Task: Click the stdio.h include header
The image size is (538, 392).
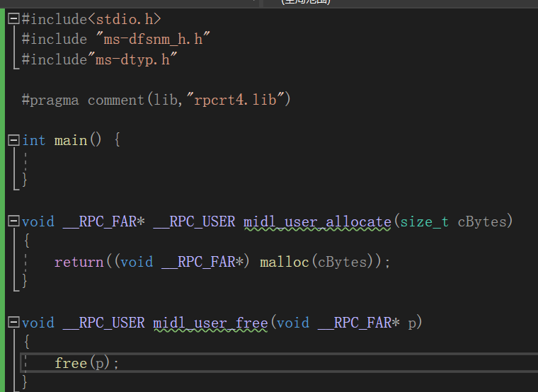Action: click(x=125, y=19)
